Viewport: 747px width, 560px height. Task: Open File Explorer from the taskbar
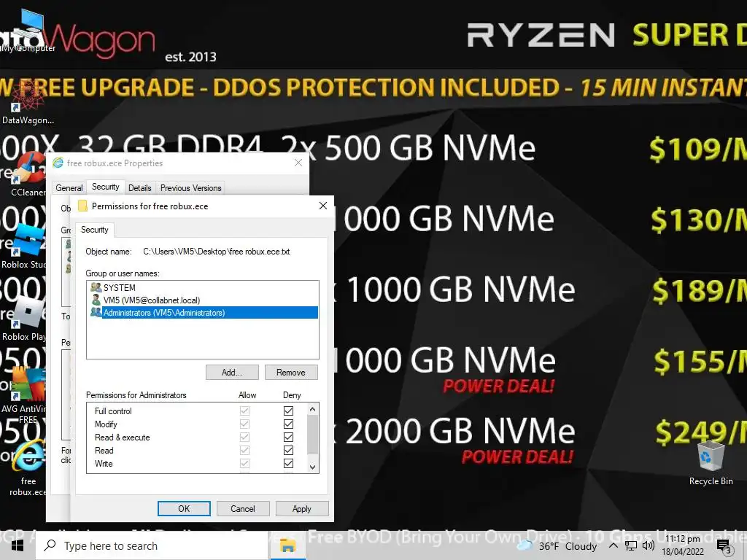[x=287, y=545]
